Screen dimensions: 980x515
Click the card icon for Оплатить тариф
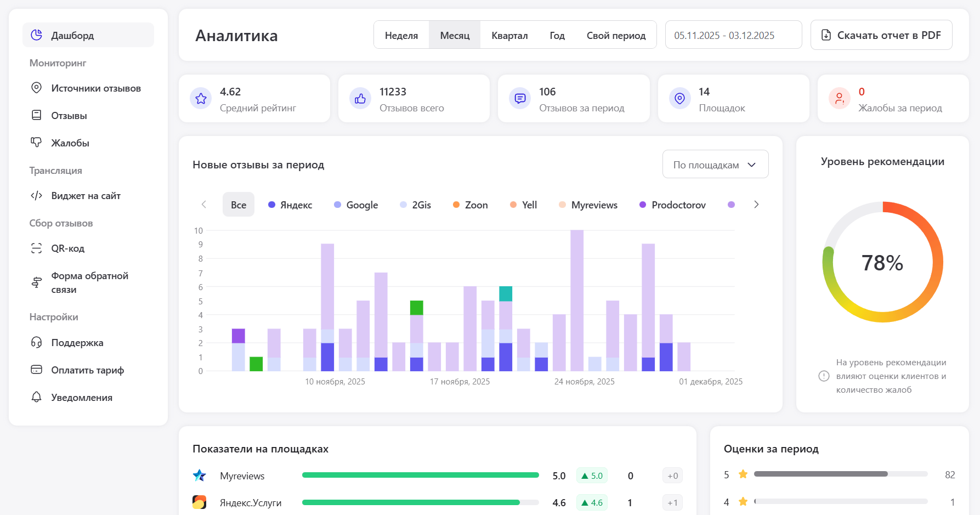(x=36, y=370)
